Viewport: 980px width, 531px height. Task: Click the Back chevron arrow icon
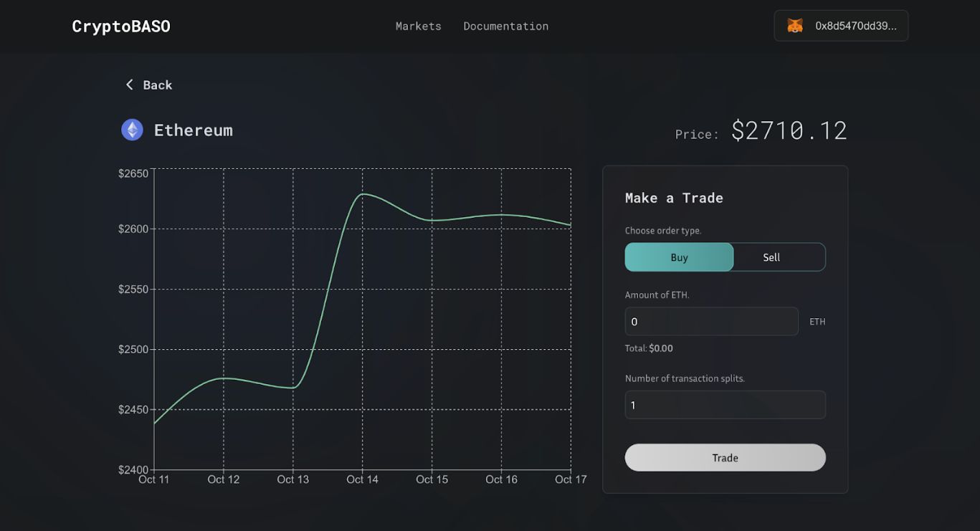pyautogui.click(x=130, y=85)
